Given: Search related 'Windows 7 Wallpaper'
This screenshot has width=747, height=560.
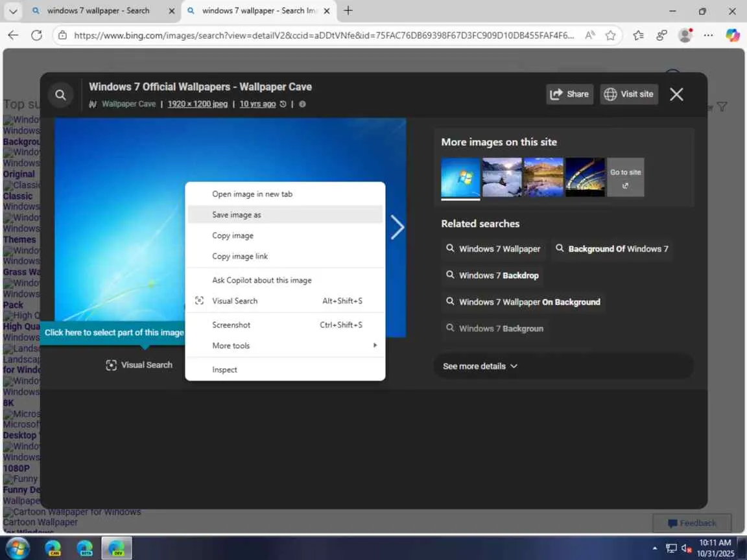Looking at the screenshot, I should click(493, 249).
